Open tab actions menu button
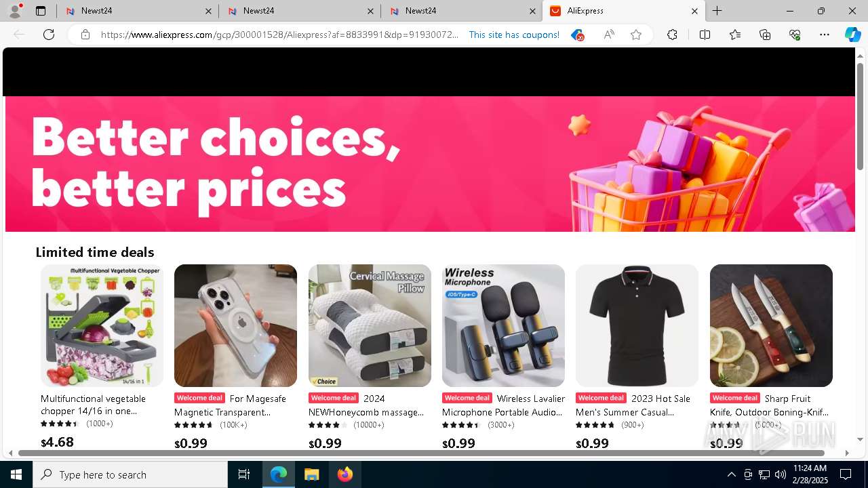Screen dimensions: 868x488 pos(41,11)
